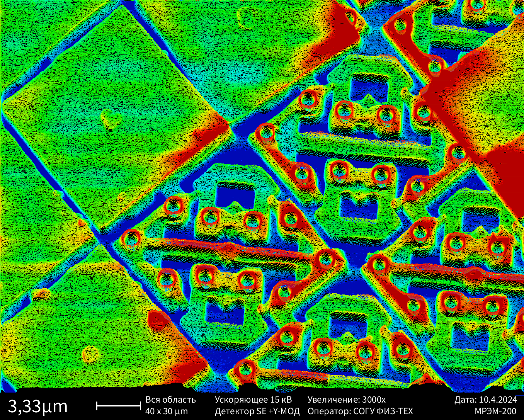Select the 'Увеличение: 3000x' magnification text
The width and height of the screenshot is (524, 420).
tap(346, 400)
